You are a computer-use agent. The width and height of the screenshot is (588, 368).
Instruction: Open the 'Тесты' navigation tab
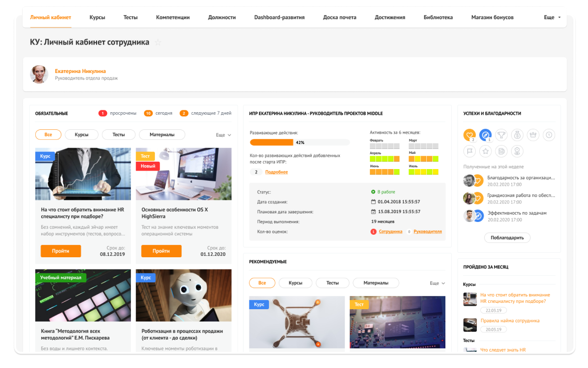coord(130,17)
